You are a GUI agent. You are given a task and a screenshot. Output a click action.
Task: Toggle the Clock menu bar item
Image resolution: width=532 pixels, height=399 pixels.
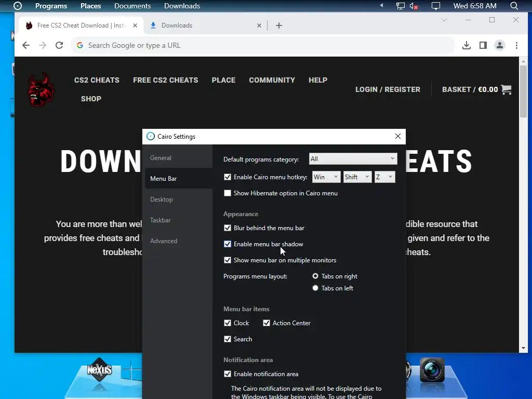(x=228, y=323)
